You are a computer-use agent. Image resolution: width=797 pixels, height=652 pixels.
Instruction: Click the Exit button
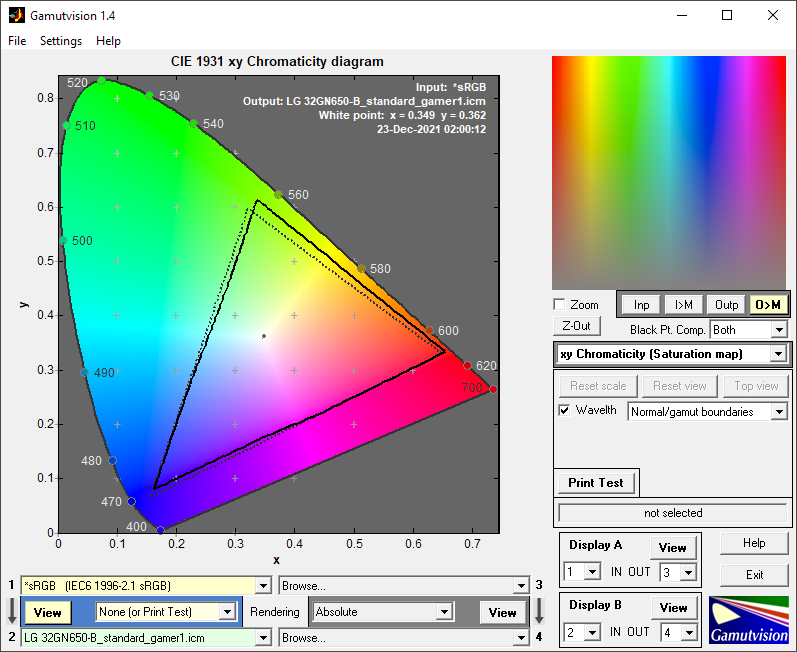tap(755, 574)
